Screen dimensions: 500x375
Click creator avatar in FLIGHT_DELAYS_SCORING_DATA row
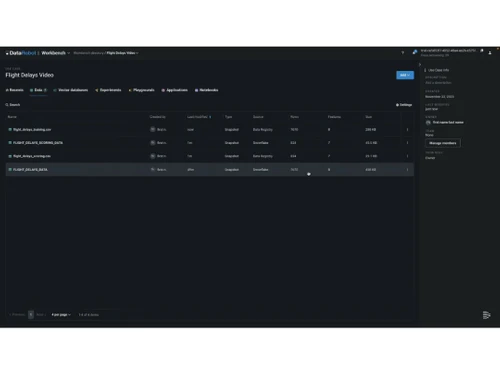[153, 143]
